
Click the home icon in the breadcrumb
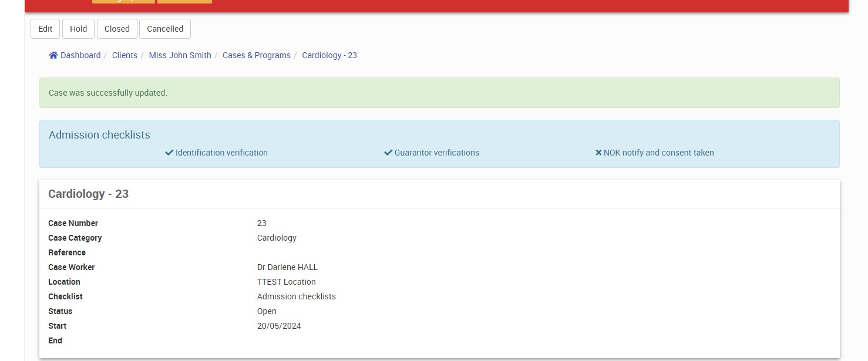coord(53,55)
